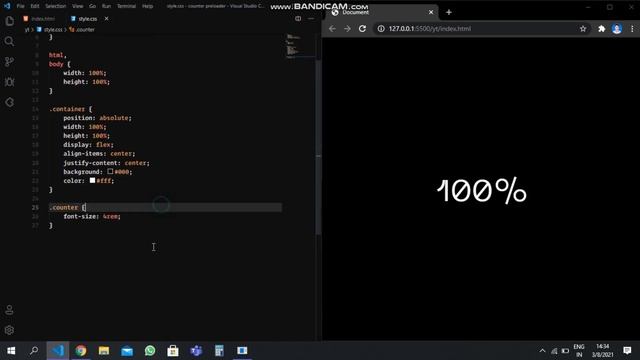Screen dimensions: 640x360
Task: Go forward in Chrome
Action: (347, 29)
